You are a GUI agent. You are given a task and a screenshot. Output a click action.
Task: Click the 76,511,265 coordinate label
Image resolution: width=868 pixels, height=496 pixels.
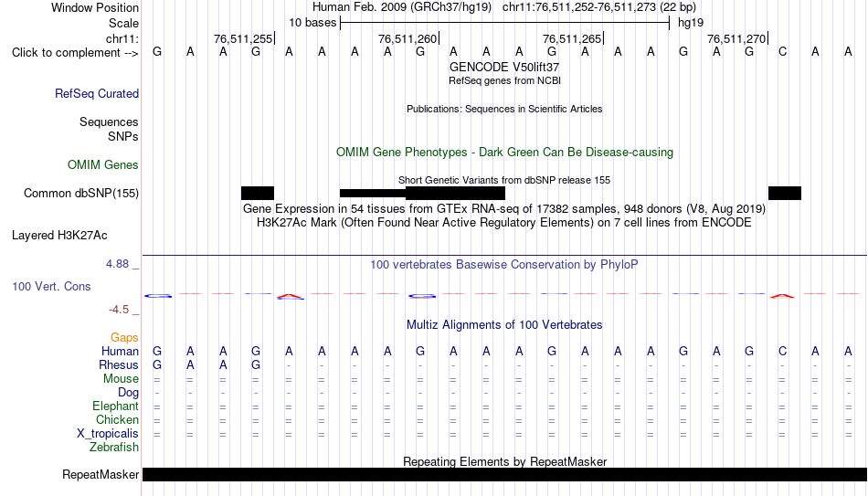pyautogui.click(x=572, y=38)
